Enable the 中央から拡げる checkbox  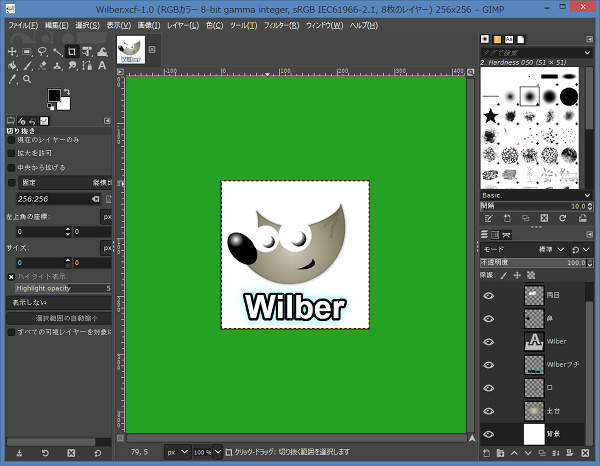coord(12,167)
